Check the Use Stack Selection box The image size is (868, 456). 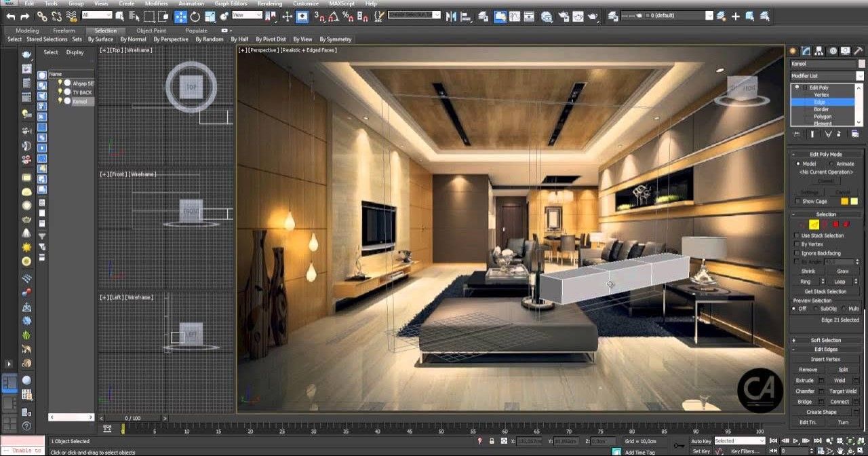797,235
